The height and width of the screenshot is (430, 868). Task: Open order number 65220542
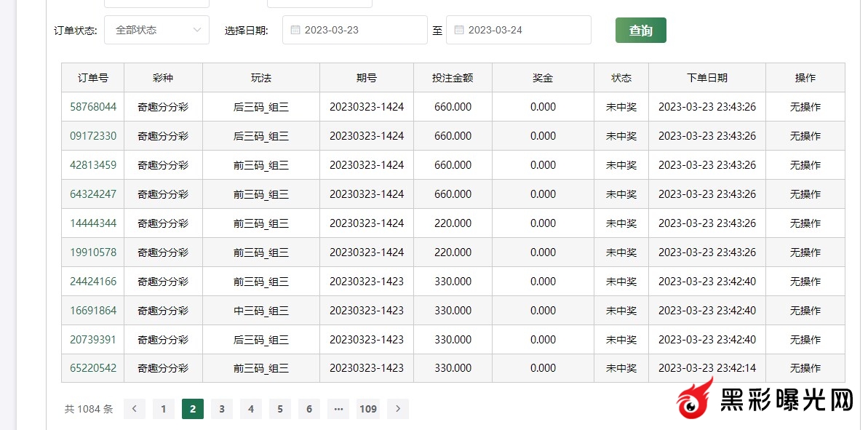(x=93, y=368)
